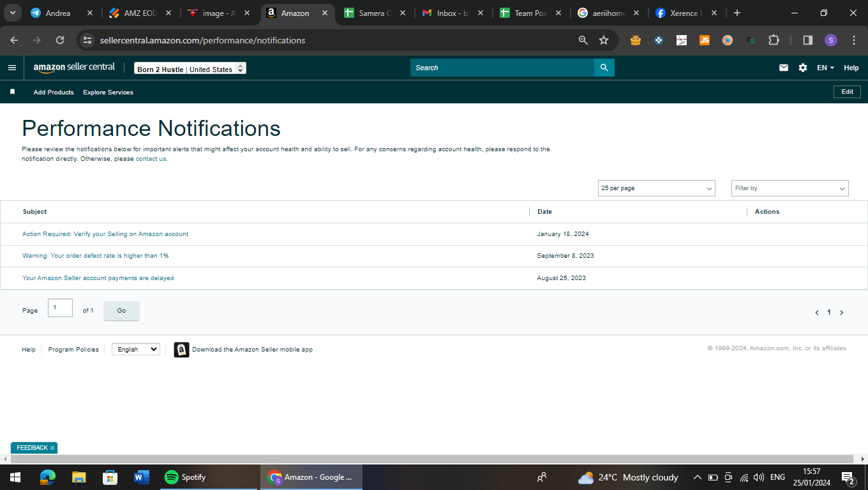The height and width of the screenshot is (490, 868).
Task: Click the Go button
Action: pos(121,311)
